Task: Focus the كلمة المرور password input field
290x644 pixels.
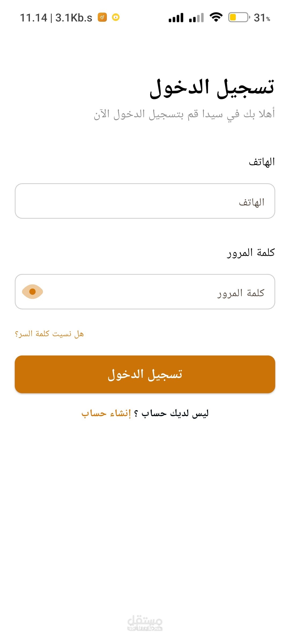Action: pyautogui.click(x=145, y=292)
